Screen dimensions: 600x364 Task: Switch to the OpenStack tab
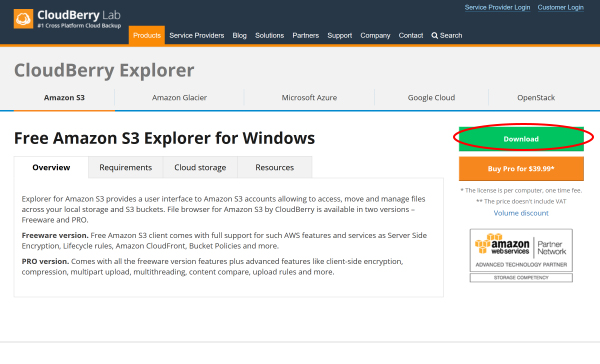[536, 98]
